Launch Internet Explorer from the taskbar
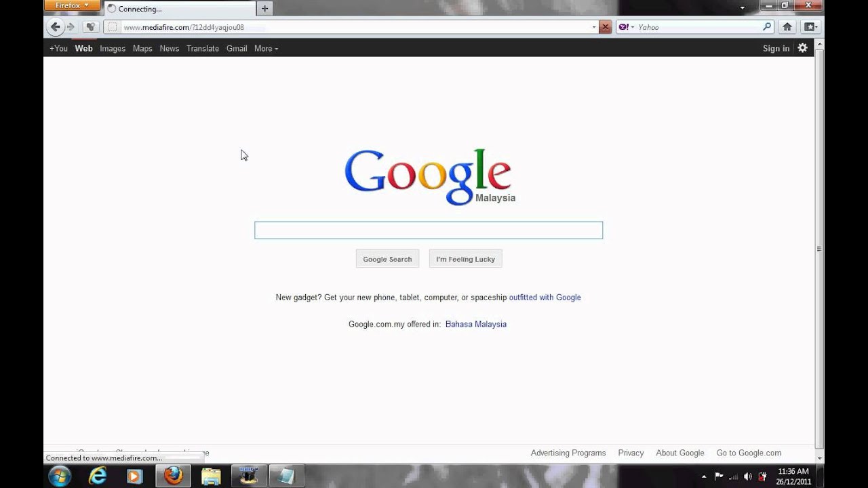Screen dimensions: 868x488 tap(98, 476)
